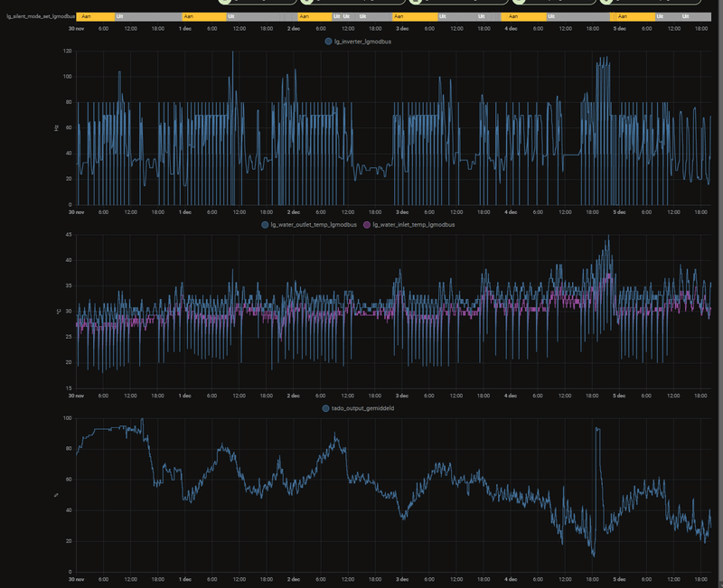
Task: Click the 3 dec label under the tado chart
Action: click(x=402, y=579)
